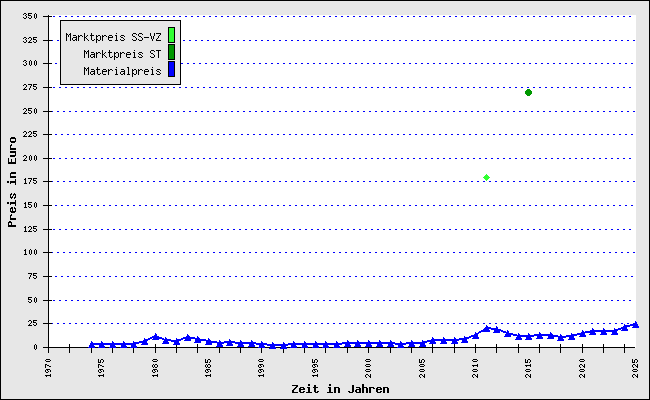
Task: Select the light green diamond data point near 2011
Action: pos(486,177)
